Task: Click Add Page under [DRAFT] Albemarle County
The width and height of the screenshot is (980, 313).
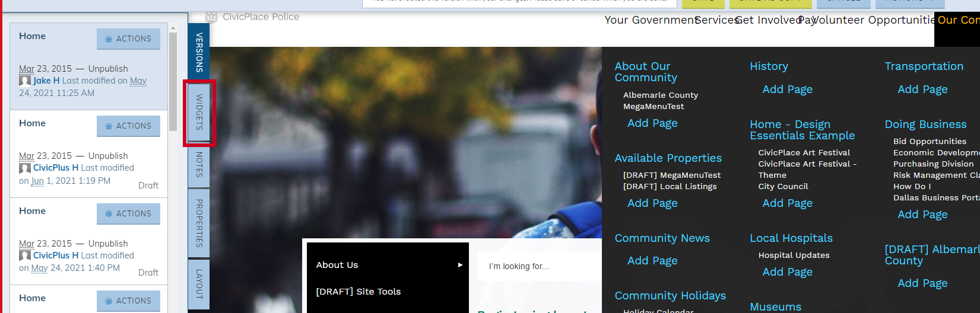Action: point(922,283)
